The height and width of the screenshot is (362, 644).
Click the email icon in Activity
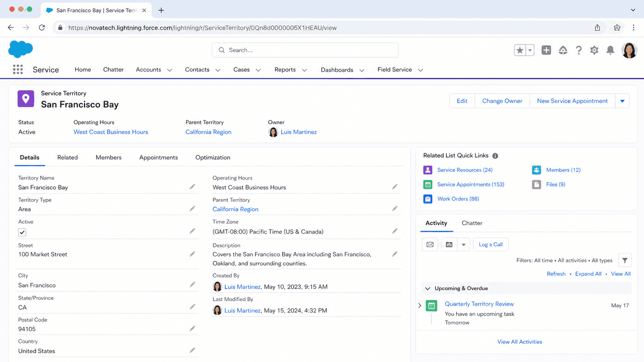[430, 245]
